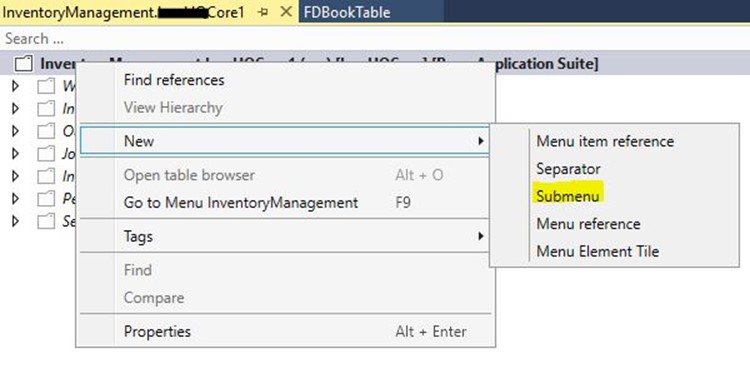The image size is (750, 373).
Task: Expand the fourth tree node starting with 'Jo'
Action: pyautogui.click(x=16, y=154)
